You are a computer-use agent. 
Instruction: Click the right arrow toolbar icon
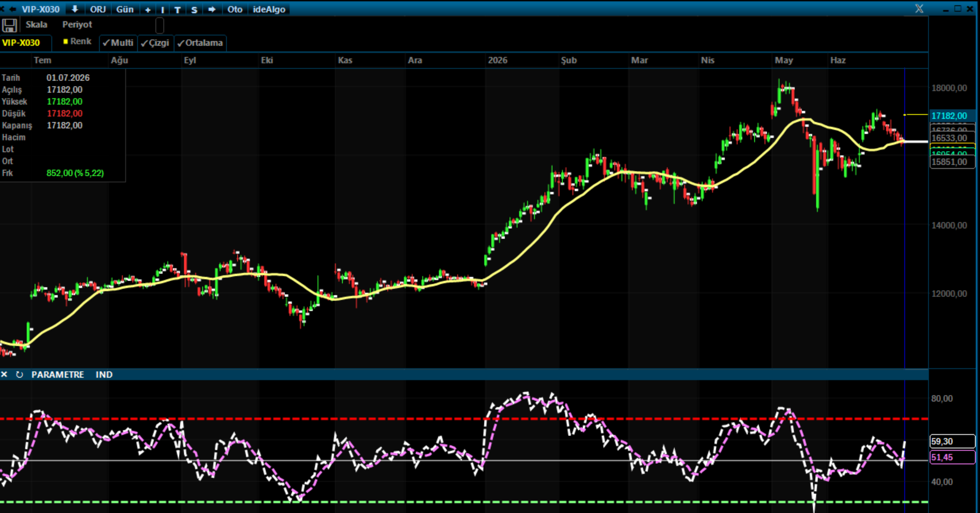212,10
